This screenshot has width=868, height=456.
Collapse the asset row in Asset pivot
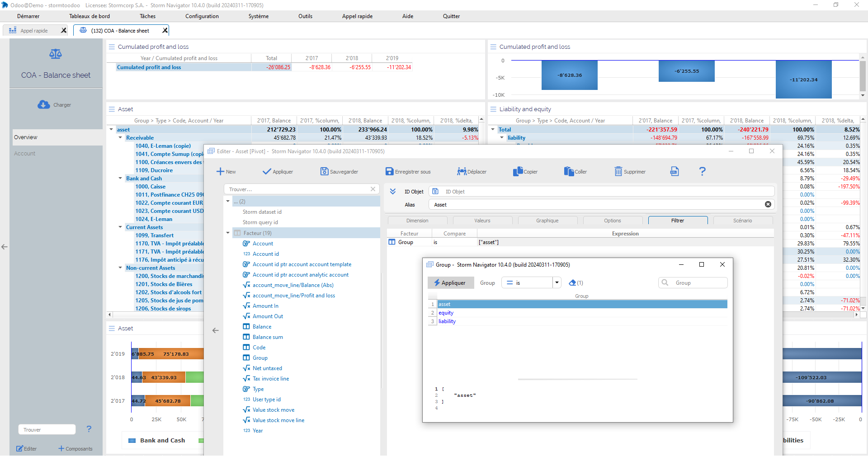(111, 130)
